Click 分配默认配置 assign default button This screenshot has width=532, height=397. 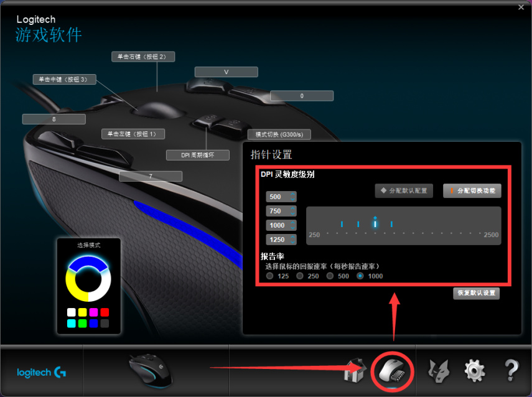tap(404, 190)
